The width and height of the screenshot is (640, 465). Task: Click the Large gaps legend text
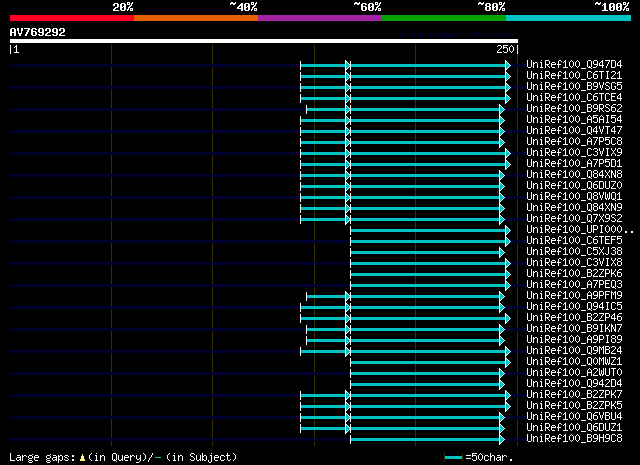point(123,457)
